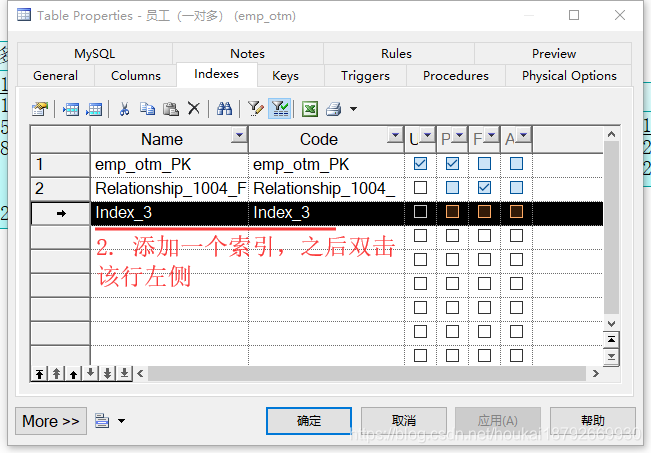Click the Index_3 code cell
The width and height of the screenshot is (651, 453).
coord(326,213)
